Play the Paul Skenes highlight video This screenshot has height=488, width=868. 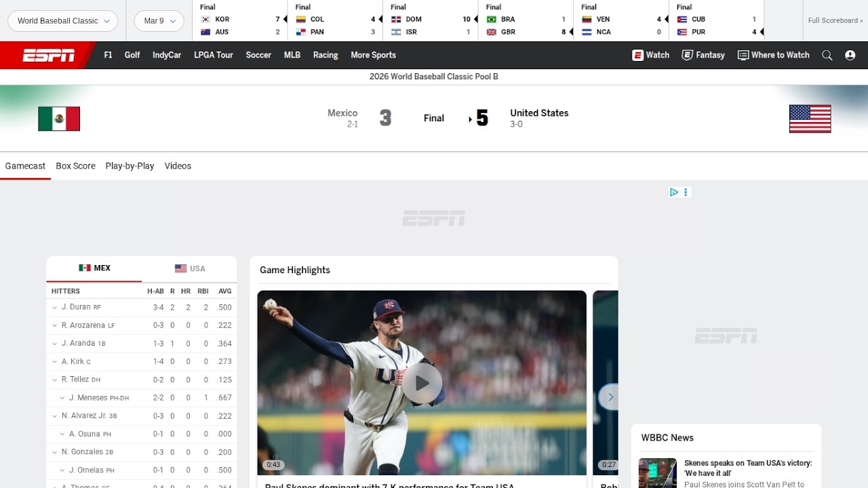click(x=422, y=383)
